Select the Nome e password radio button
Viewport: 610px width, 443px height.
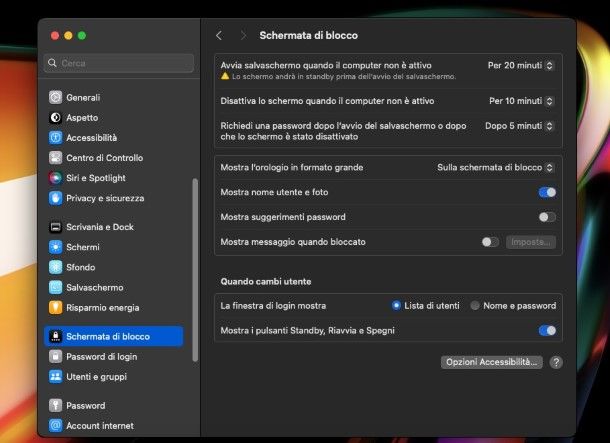pos(475,306)
